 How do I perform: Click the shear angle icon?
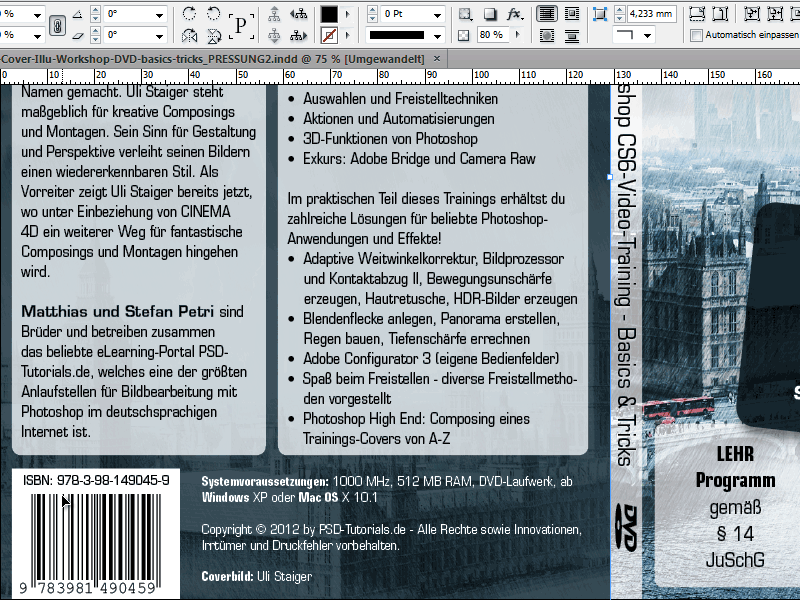tap(78, 35)
